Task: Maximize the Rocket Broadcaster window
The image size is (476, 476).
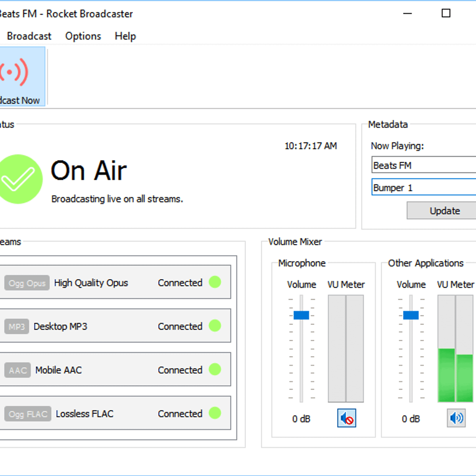Action: [446, 13]
